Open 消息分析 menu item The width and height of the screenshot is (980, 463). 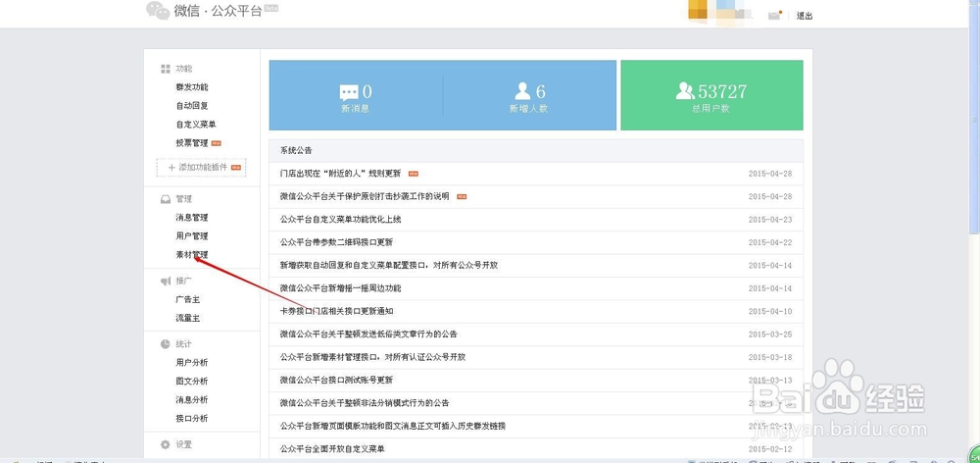192,400
